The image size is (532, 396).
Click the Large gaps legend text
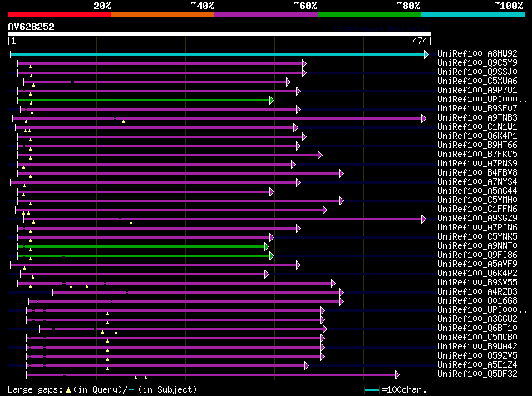[x=102, y=389]
